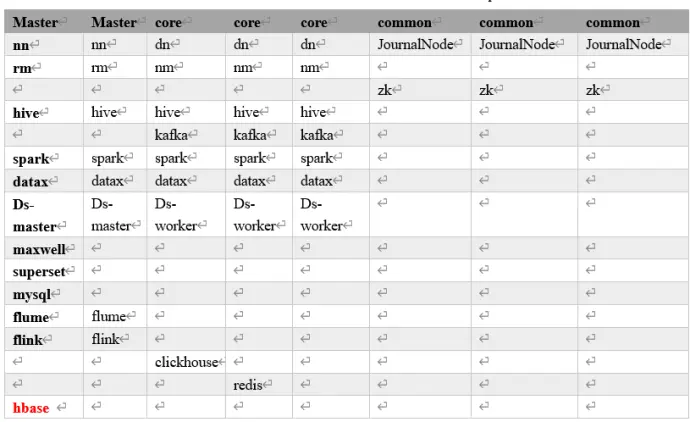Select the bold rm cell
The height and width of the screenshot is (422, 690).
pos(44,67)
